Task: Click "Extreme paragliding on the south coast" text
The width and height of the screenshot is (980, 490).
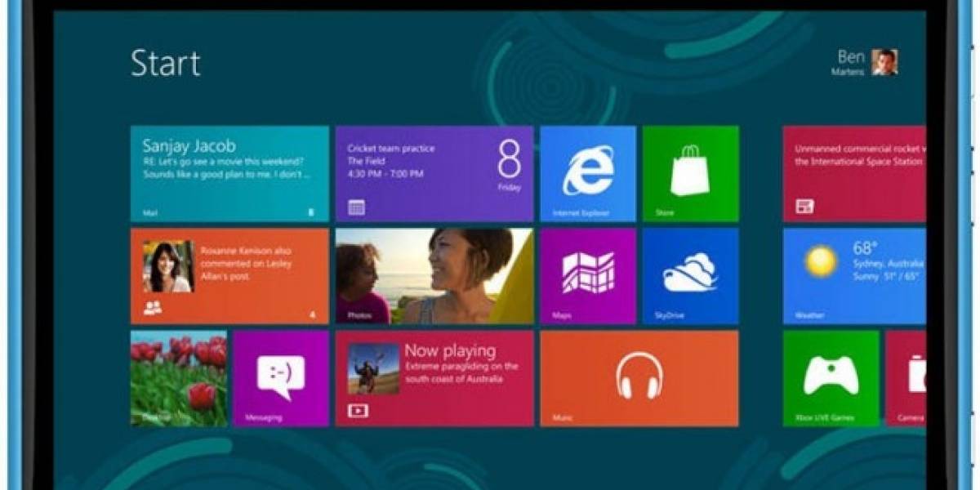Action: pos(461,372)
